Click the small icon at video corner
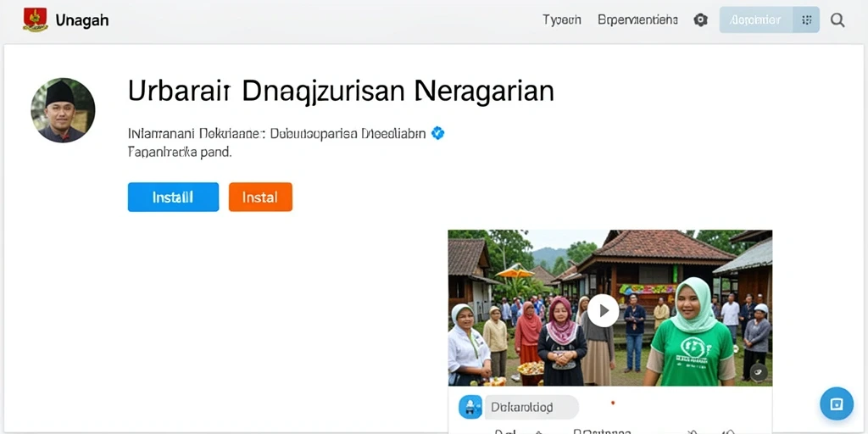The height and width of the screenshot is (434, 868). click(759, 373)
